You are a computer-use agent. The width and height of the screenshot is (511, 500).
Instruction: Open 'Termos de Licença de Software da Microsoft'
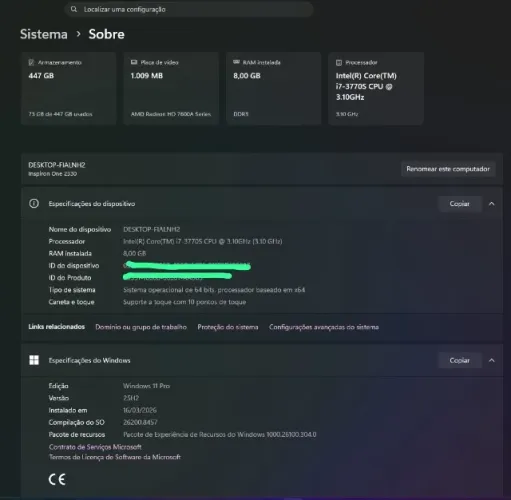point(115,457)
